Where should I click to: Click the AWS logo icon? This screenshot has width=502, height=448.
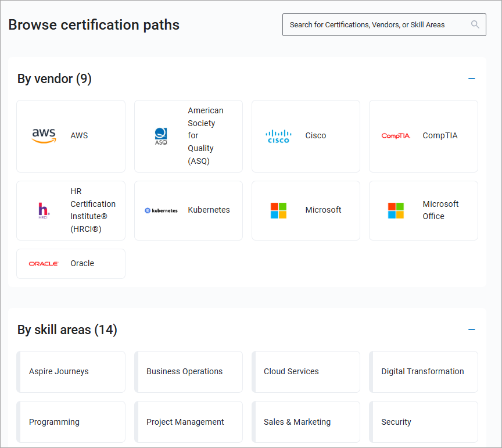coord(44,136)
